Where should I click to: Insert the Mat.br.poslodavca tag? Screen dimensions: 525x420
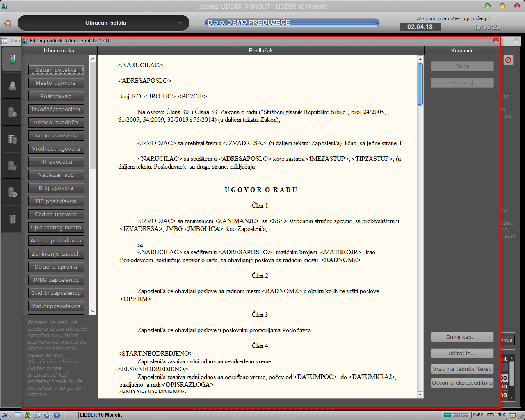coord(56,306)
